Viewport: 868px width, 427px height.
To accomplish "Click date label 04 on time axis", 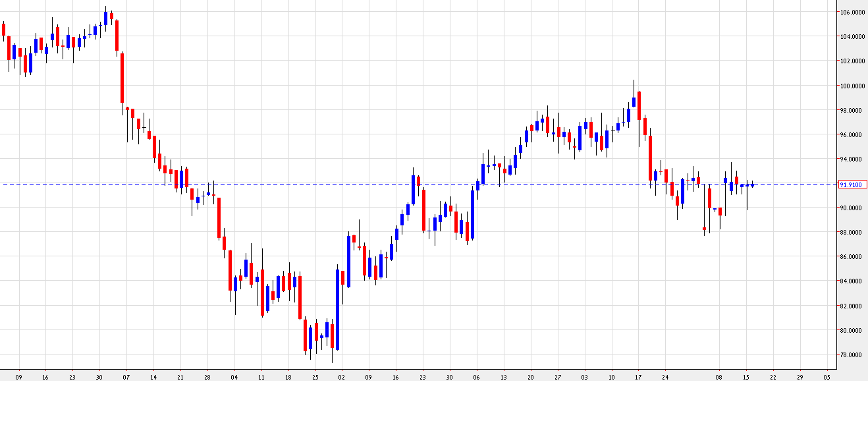I will 234,378.
